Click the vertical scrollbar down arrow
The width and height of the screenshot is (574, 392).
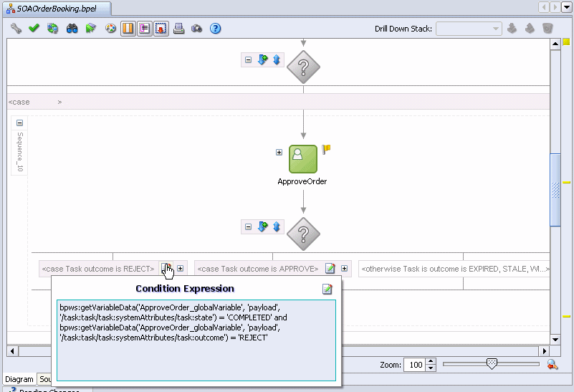tap(555, 339)
